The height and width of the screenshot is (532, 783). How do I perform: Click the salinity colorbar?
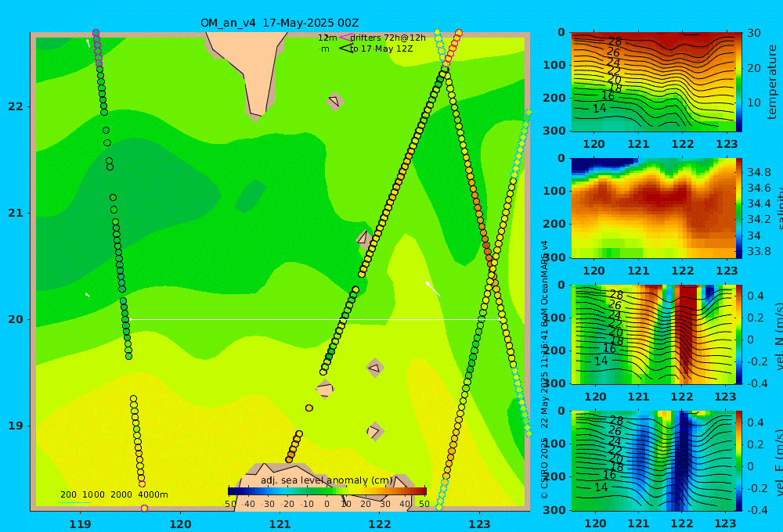click(739, 208)
